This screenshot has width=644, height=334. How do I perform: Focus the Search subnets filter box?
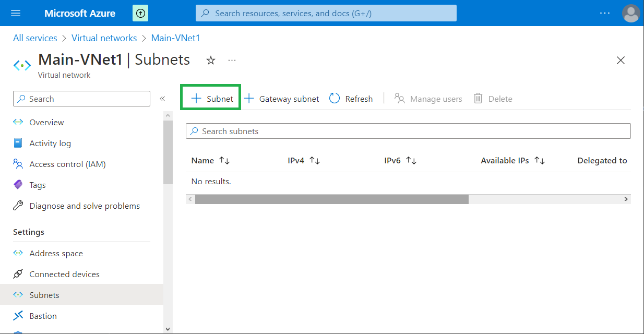coord(408,131)
